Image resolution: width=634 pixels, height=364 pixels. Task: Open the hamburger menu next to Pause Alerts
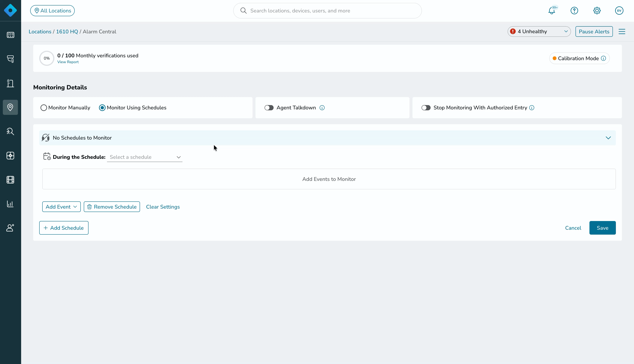[622, 31]
